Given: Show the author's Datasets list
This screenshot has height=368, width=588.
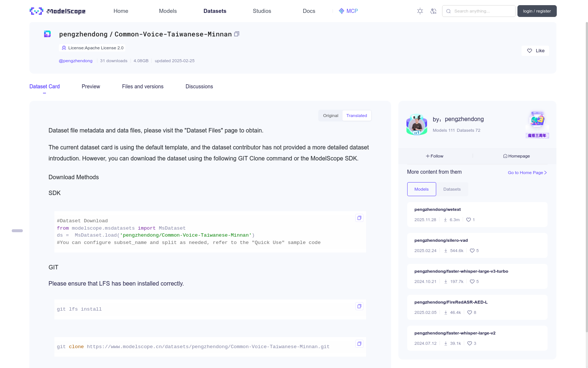Looking at the screenshot, I should pyautogui.click(x=452, y=189).
